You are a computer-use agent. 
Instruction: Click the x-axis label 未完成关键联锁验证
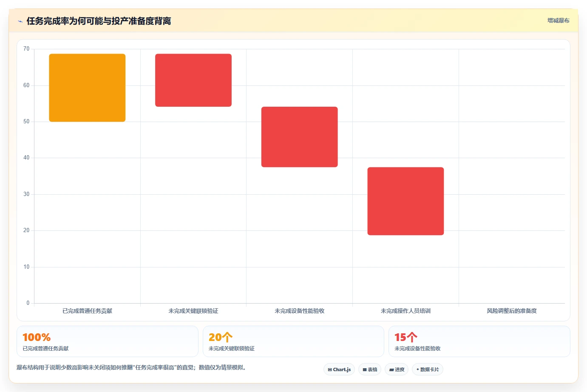[193, 311]
